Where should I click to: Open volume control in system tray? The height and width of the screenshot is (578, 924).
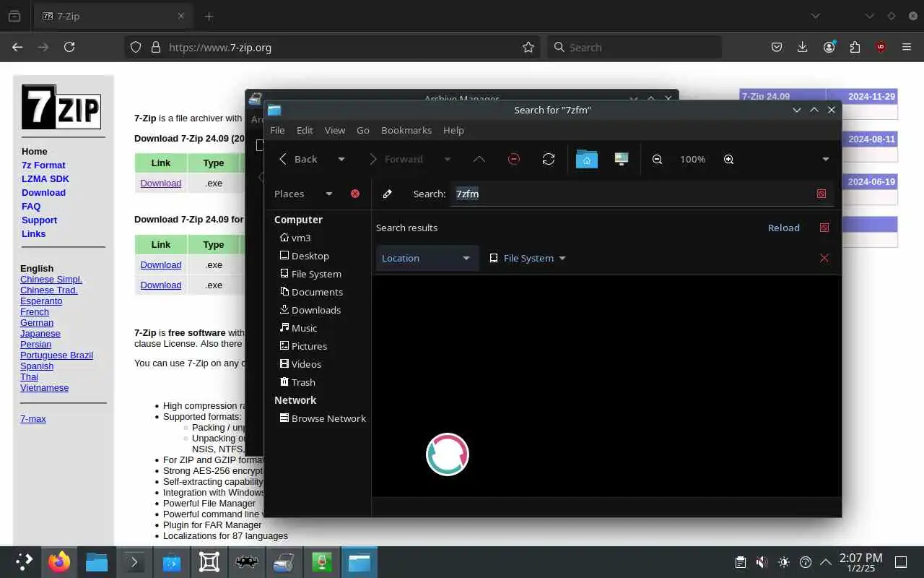tap(762, 562)
